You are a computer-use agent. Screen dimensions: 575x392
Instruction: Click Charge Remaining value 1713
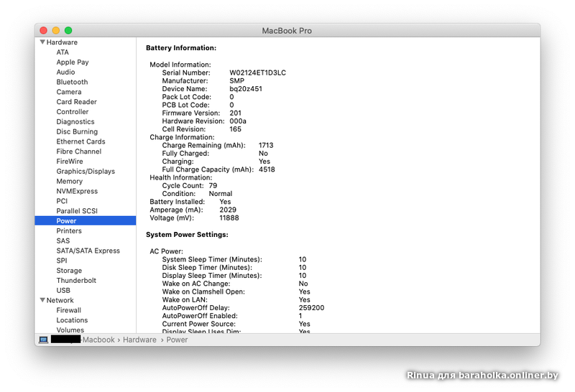[266, 145]
